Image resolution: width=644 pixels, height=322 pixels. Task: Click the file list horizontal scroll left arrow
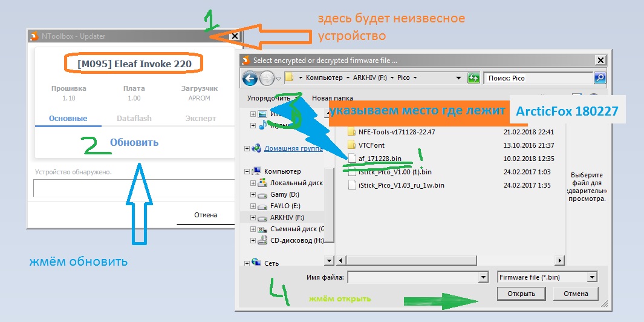340,260
